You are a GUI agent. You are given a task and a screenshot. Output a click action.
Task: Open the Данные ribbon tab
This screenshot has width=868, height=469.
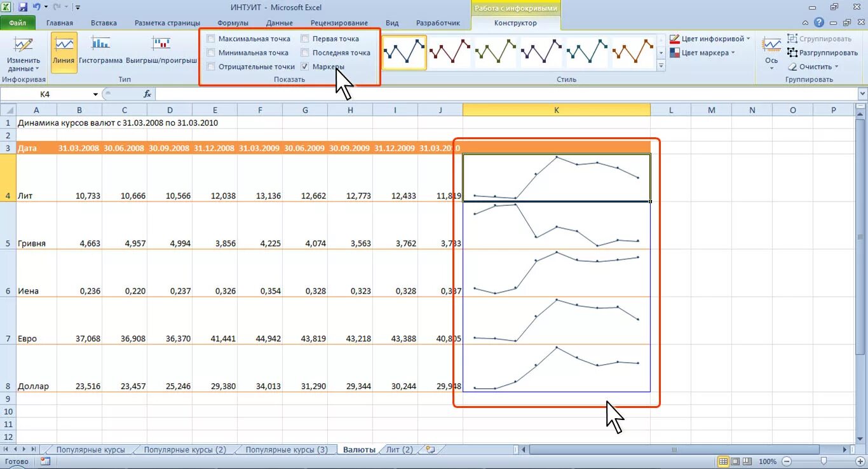tap(280, 23)
